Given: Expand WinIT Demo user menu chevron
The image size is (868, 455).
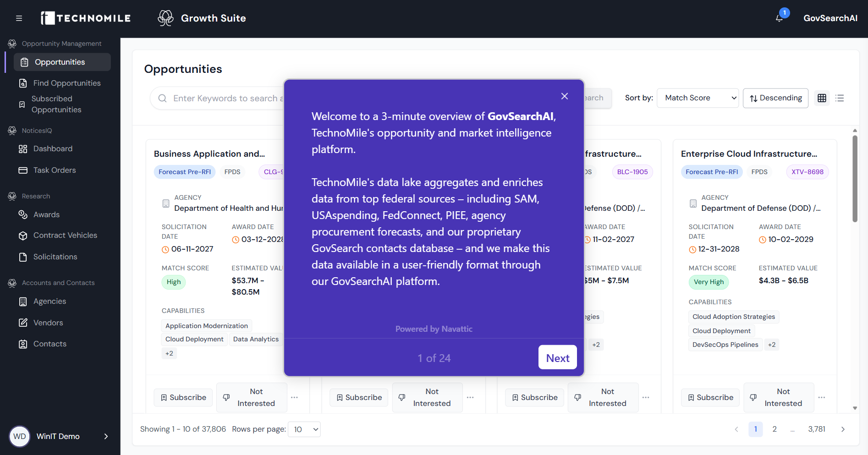Looking at the screenshot, I should (106, 436).
